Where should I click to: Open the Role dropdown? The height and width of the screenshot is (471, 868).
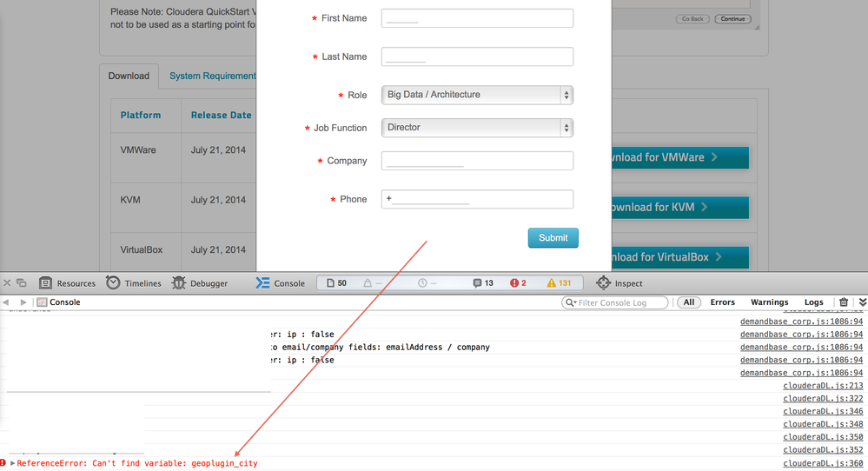pyautogui.click(x=477, y=95)
